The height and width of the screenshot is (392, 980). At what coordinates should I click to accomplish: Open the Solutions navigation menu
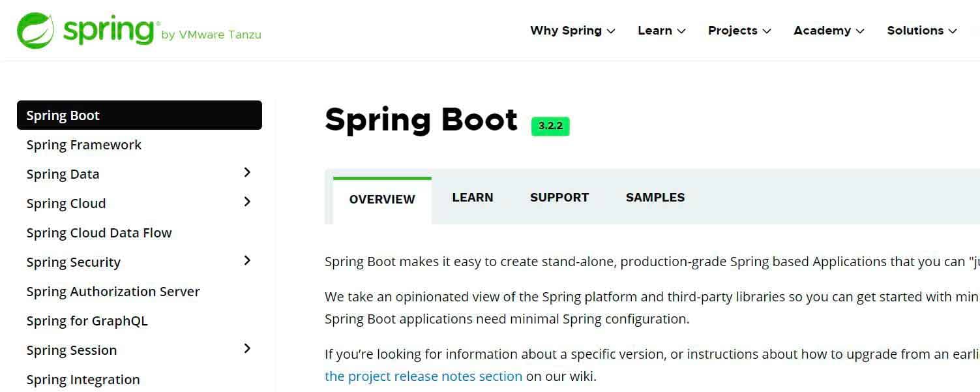(922, 31)
